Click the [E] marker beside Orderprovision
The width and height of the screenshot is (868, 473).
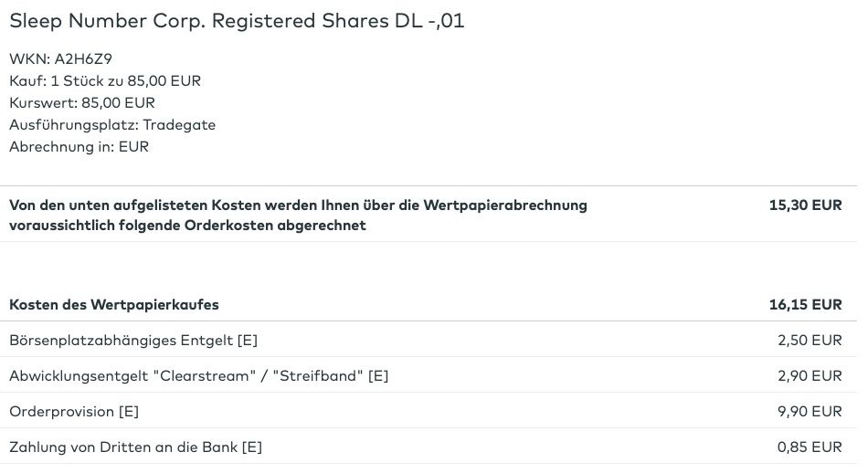coord(129,412)
